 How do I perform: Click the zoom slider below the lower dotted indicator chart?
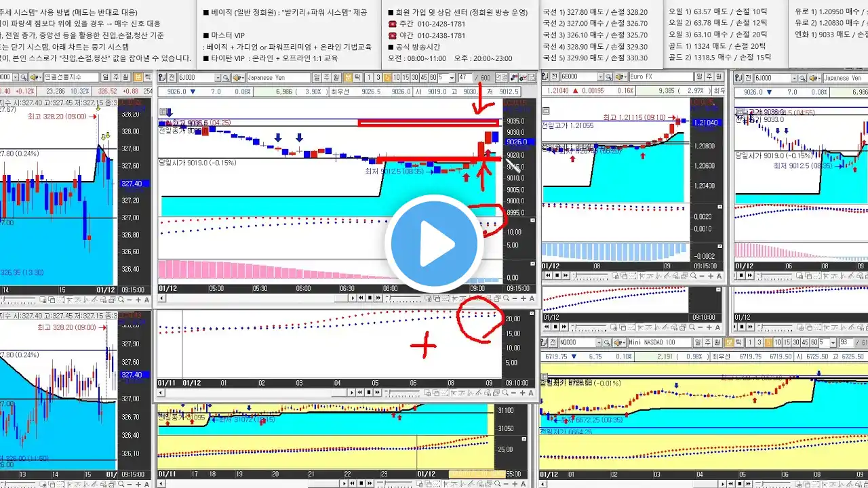[403, 392]
